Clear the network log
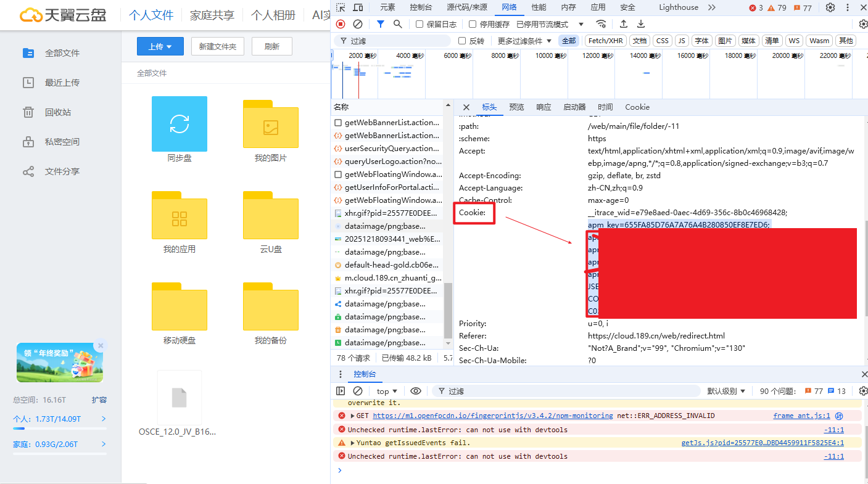 click(358, 24)
